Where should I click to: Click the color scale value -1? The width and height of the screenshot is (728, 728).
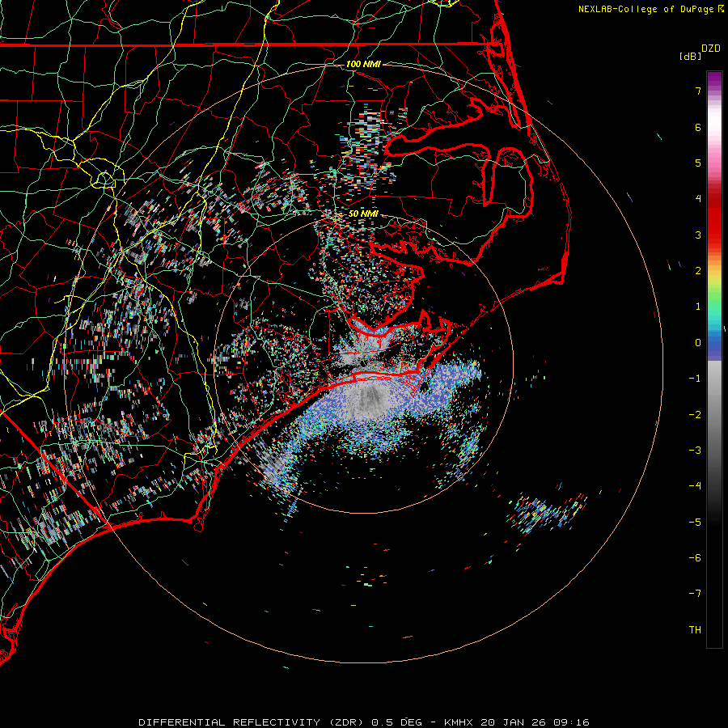pyautogui.click(x=695, y=379)
